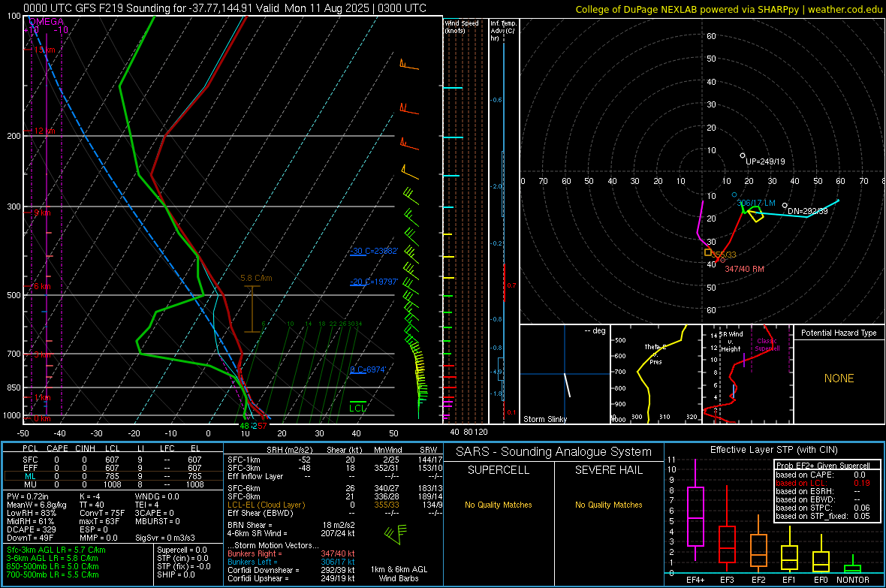
Task: Click the 5.8 C/km lapse rate annotation
Action: pyautogui.click(x=256, y=278)
